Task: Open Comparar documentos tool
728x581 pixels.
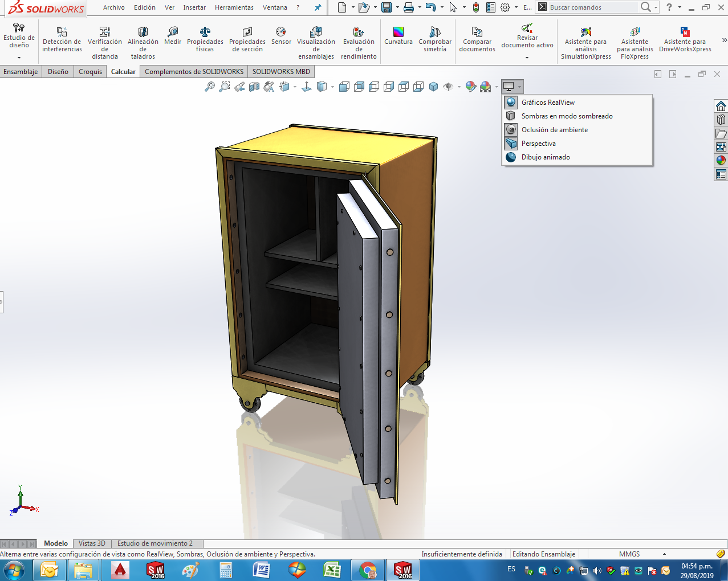Action: 477,39
